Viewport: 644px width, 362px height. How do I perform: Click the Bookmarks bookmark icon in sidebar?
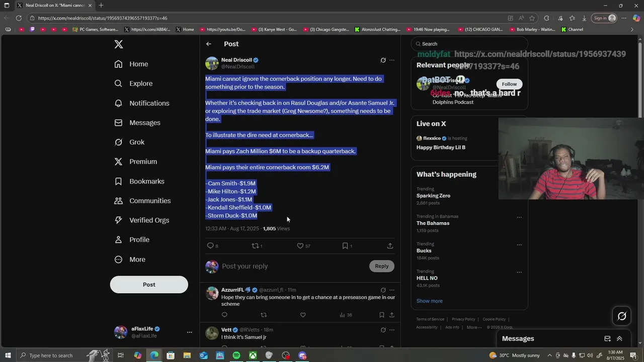coord(119,181)
